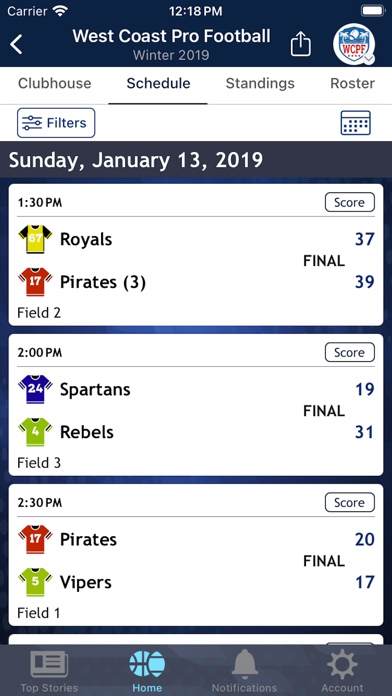The width and height of the screenshot is (392, 696).
Task: Switch to the Clubhouse tab
Action: [x=55, y=83]
